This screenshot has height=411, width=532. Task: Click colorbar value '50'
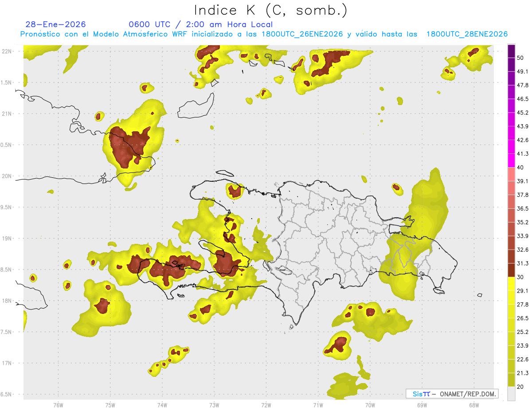[x=521, y=58]
